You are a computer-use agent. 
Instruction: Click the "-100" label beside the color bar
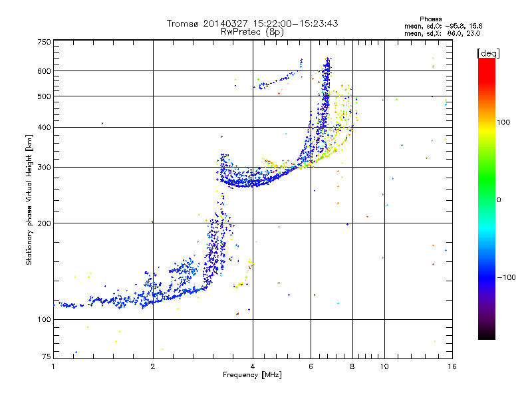506,277
